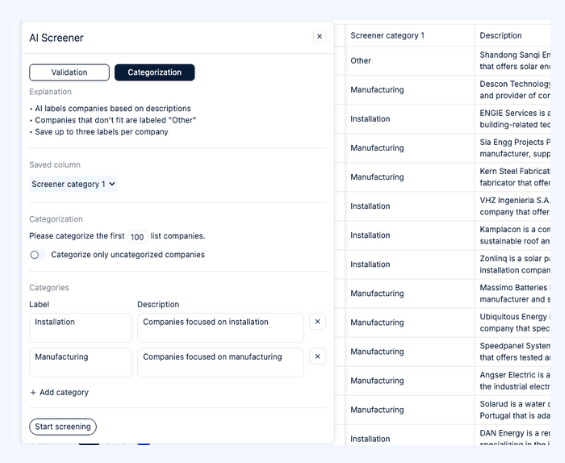This screenshot has width=565, height=463.
Task: Click the Start screening button
Action: [63, 427]
